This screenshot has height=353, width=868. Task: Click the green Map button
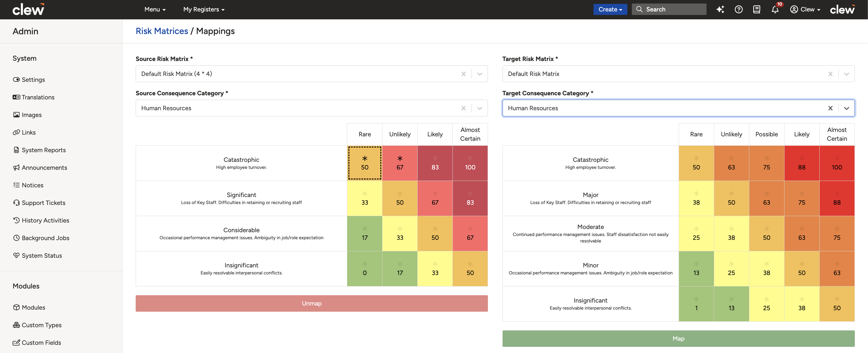point(678,339)
